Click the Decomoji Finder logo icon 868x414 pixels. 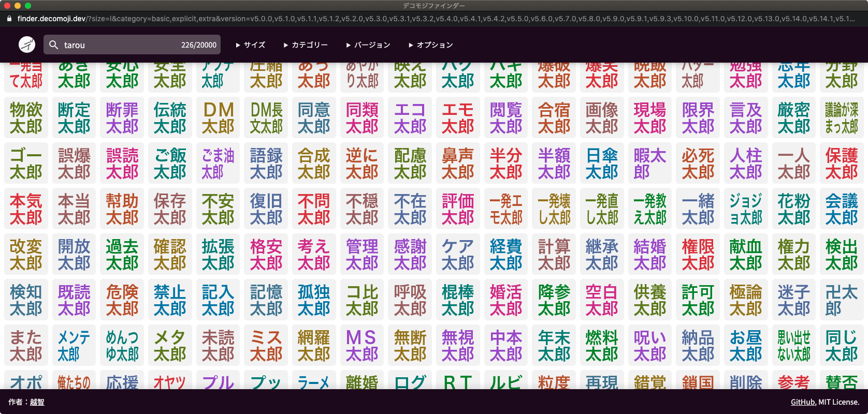click(x=27, y=45)
